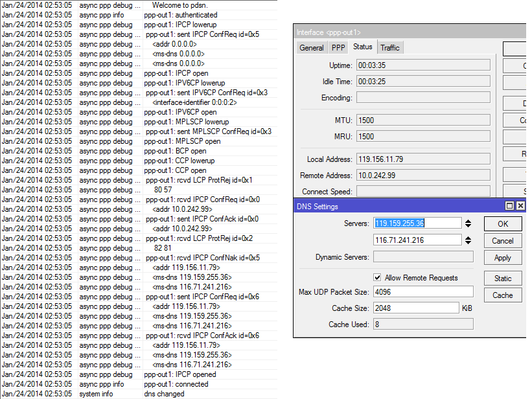
Task: Confirm DNS settings with OK
Action: tap(502, 224)
